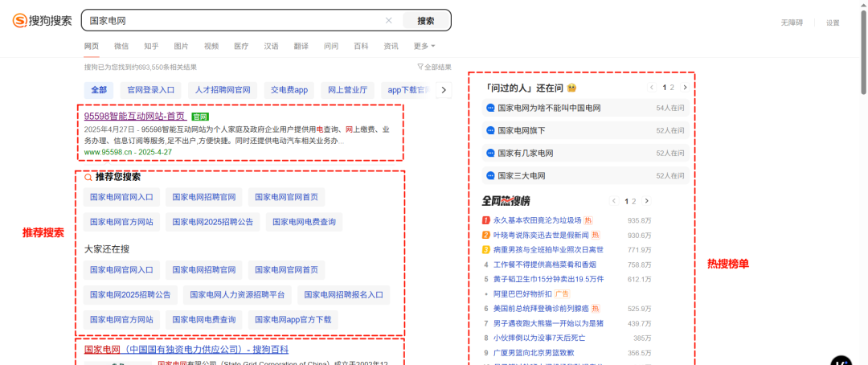Open the 无障碍 accessibility link

(792, 23)
